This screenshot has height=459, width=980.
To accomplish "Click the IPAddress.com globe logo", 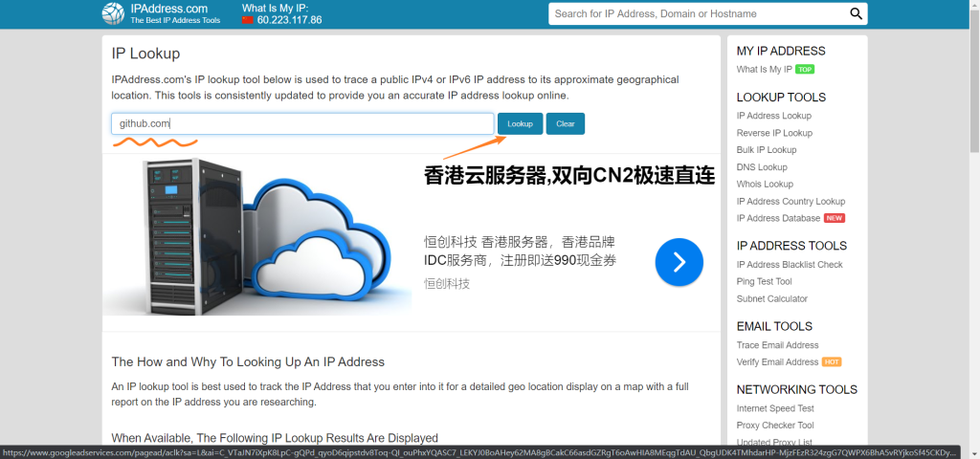I will (113, 13).
